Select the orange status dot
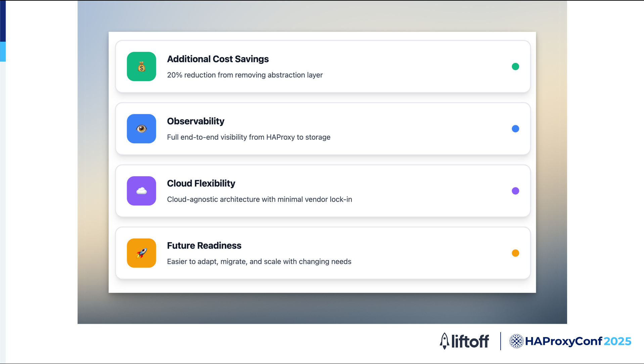644x364 pixels. pos(515,253)
